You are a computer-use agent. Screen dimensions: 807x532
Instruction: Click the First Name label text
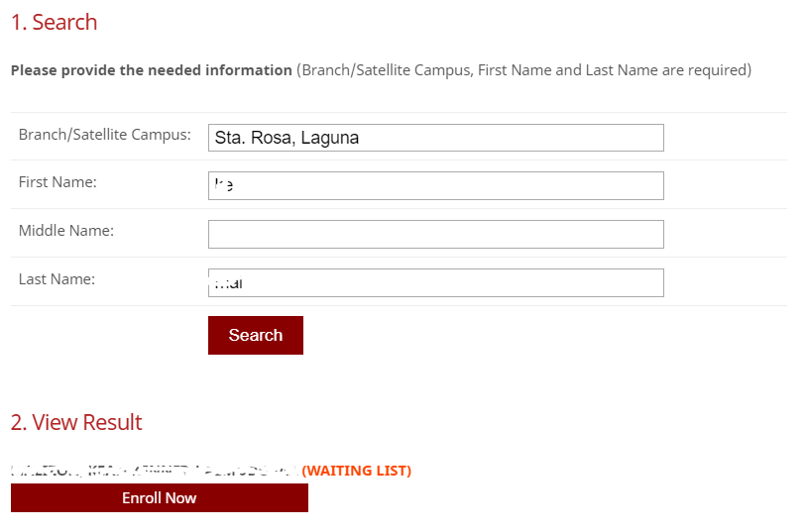point(58,182)
